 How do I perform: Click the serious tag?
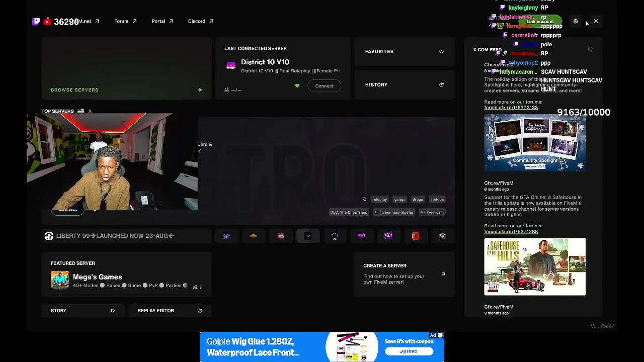click(x=437, y=199)
